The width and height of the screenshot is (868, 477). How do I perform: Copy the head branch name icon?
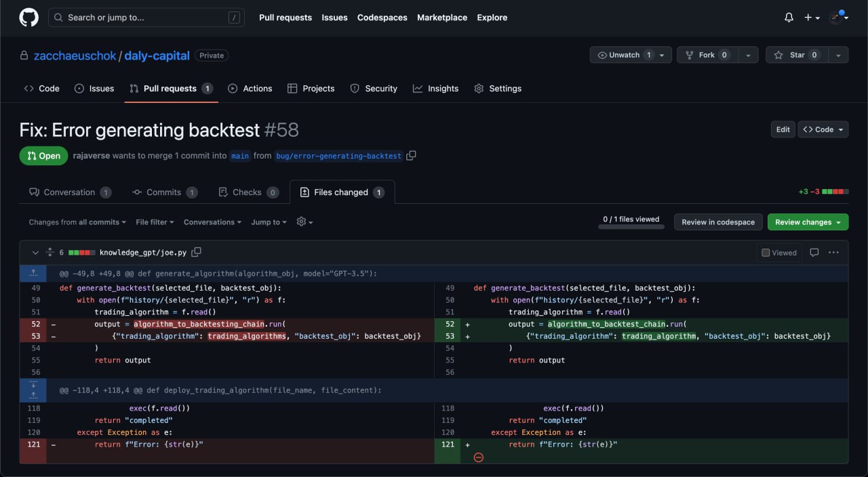(x=411, y=155)
